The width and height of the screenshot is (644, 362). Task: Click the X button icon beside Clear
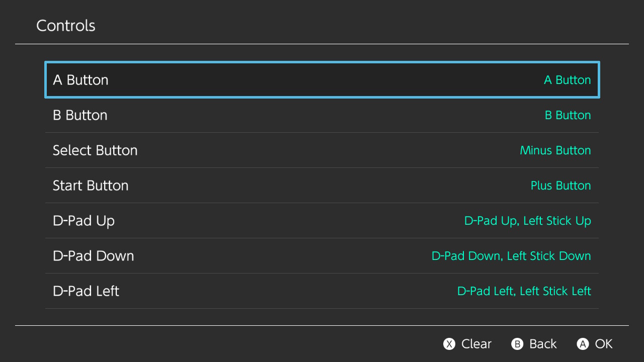pyautogui.click(x=449, y=344)
